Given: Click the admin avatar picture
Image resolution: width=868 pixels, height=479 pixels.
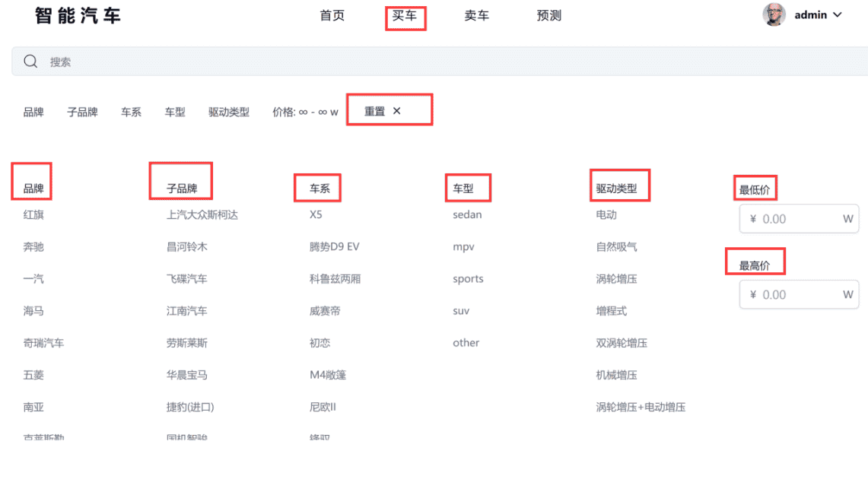Looking at the screenshot, I should (774, 14).
